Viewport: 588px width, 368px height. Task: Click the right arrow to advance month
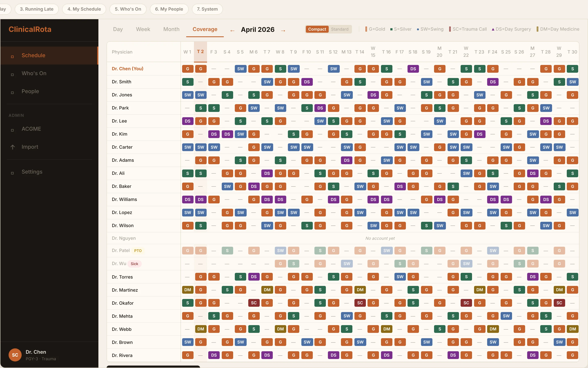coord(283,30)
